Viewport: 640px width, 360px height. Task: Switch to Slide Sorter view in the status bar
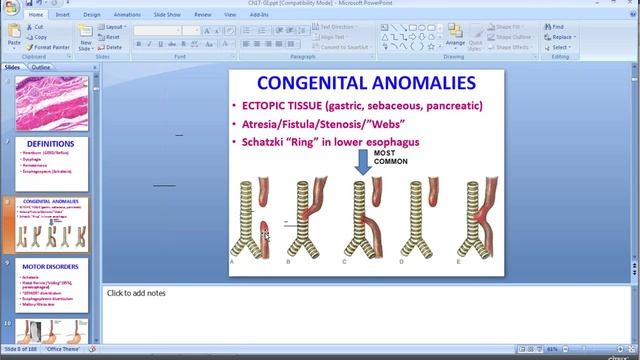pos(530,349)
